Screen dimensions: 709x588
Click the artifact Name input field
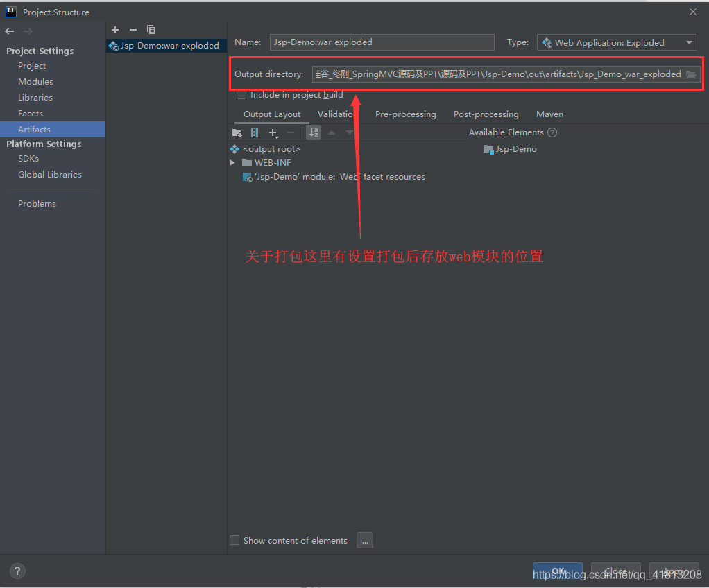[382, 42]
